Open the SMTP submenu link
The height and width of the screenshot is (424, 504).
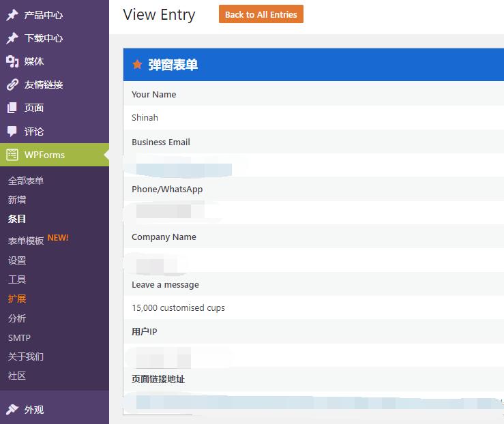[19, 338]
